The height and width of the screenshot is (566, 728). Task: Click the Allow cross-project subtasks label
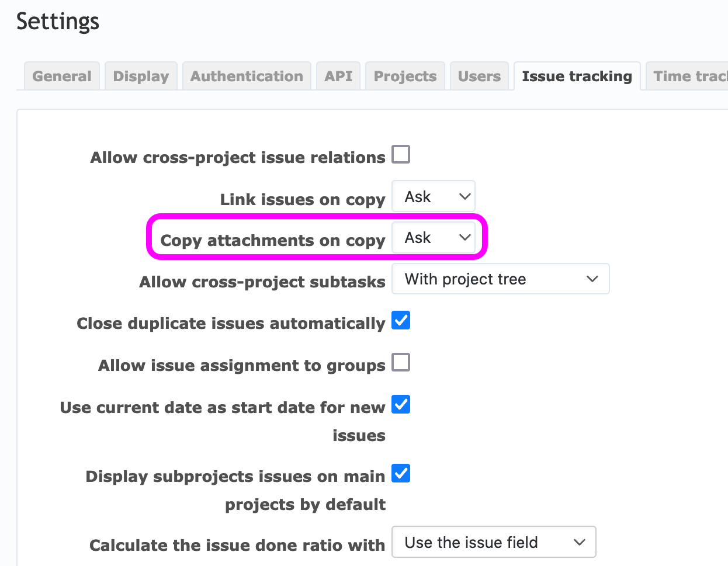(262, 282)
